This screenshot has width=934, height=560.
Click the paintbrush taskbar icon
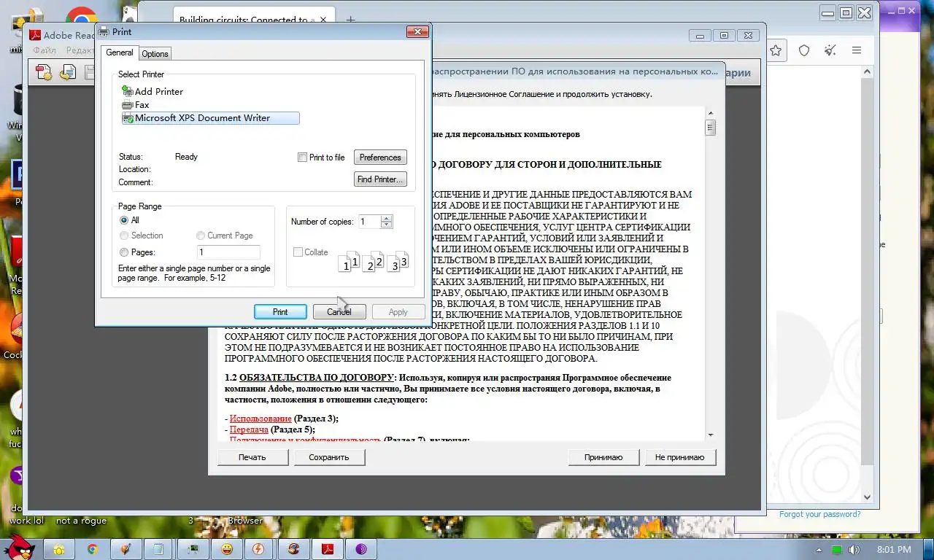coord(126,549)
